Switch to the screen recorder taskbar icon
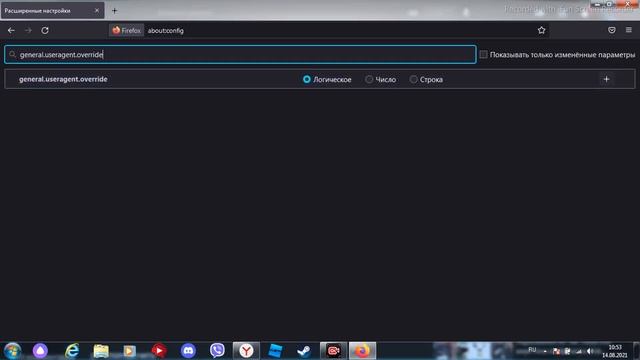640x360 pixels. tap(333, 351)
